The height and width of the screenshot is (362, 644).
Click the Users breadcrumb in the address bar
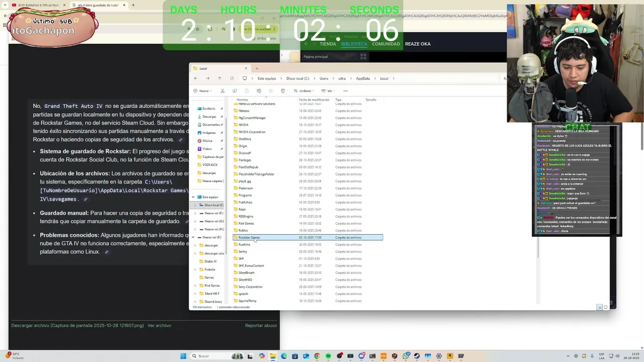click(x=324, y=78)
